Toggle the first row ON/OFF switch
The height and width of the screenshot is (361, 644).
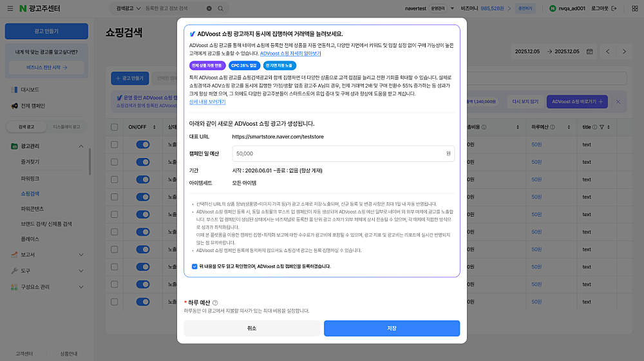point(143,145)
